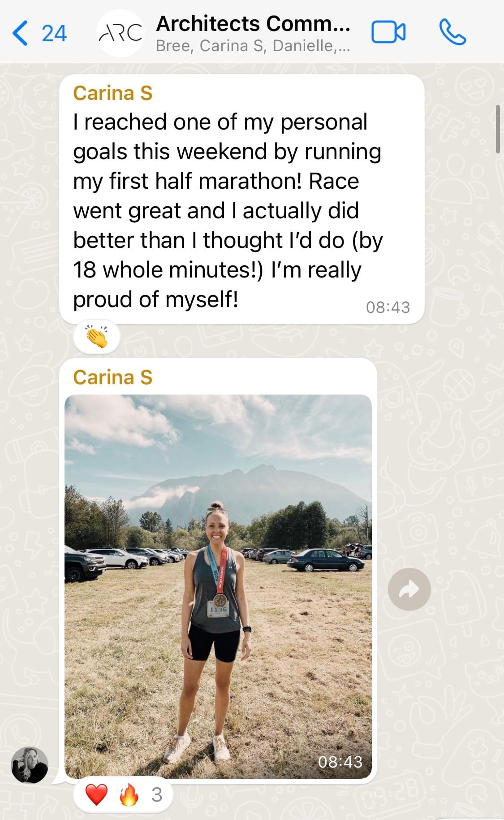Start a video call with the group
504x820 pixels.
[388, 33]
